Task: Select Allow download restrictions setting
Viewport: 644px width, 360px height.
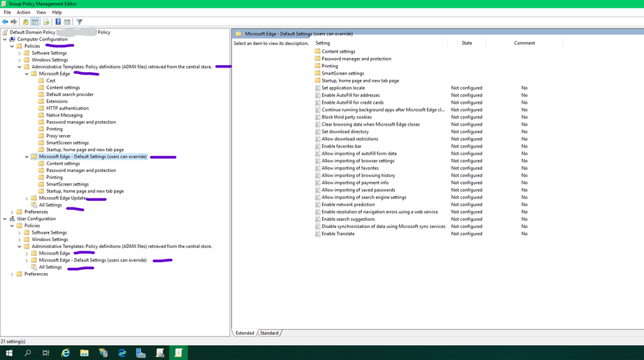Action: point(350,139)
